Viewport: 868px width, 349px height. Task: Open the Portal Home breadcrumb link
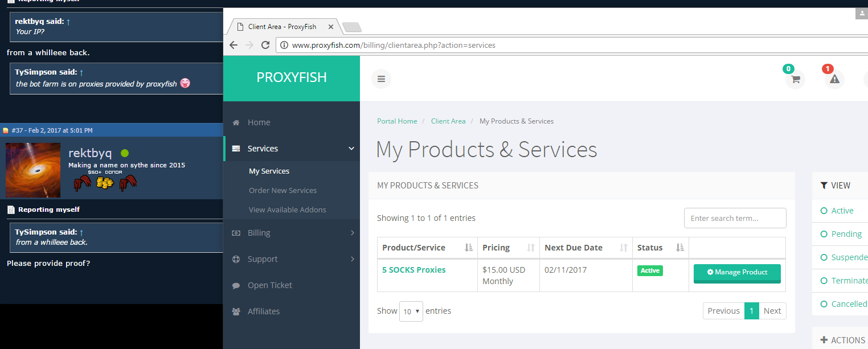coord(397,121)
